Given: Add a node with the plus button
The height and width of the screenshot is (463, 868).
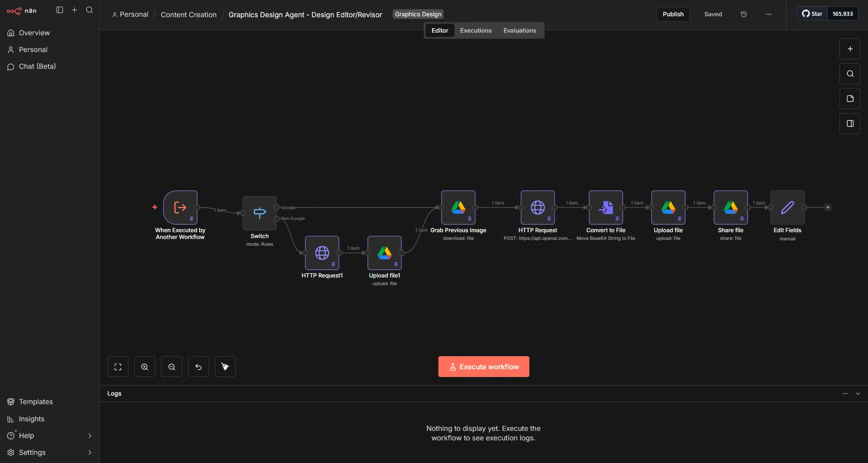Looking at the screenshot, I should point(850,49).
